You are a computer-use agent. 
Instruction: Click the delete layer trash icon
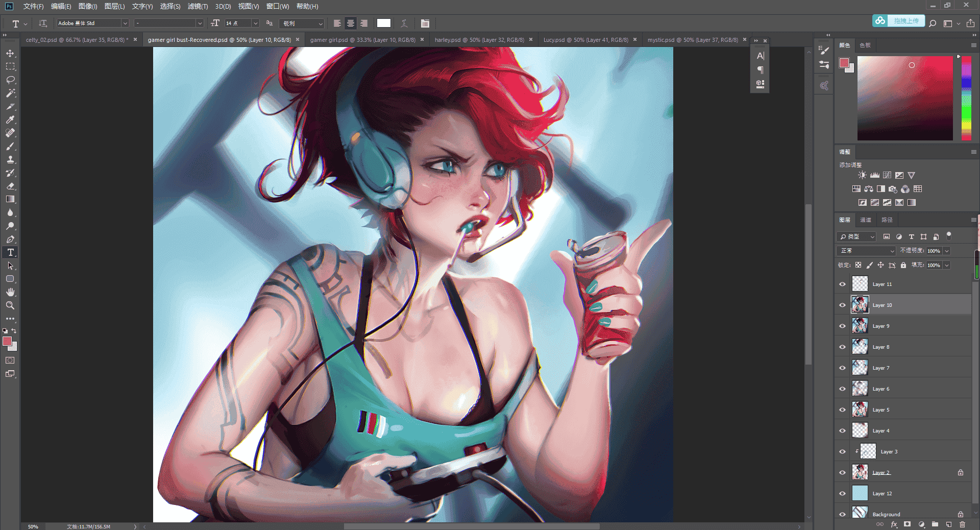click(x=962, y=524)
